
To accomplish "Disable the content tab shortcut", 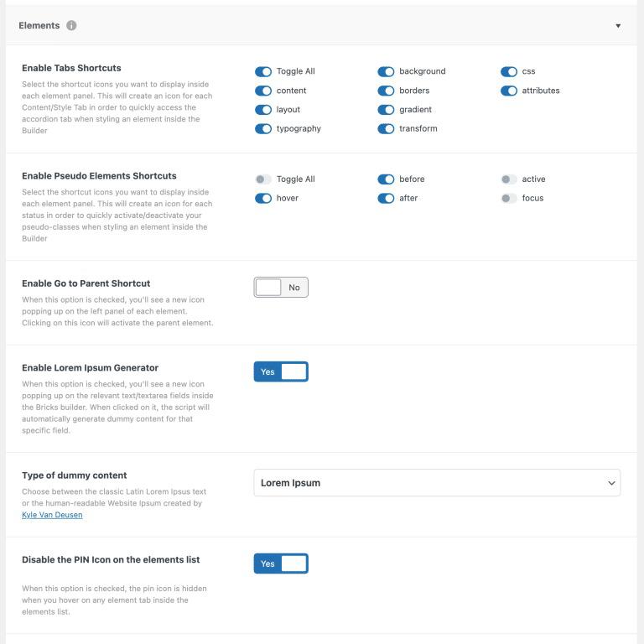I will click(x=263, y=91).
